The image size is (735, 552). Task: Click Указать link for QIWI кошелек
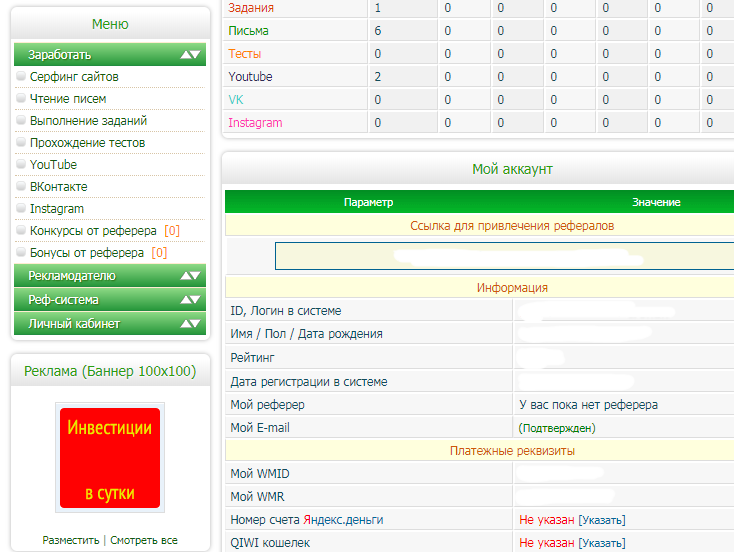(602, 543)
